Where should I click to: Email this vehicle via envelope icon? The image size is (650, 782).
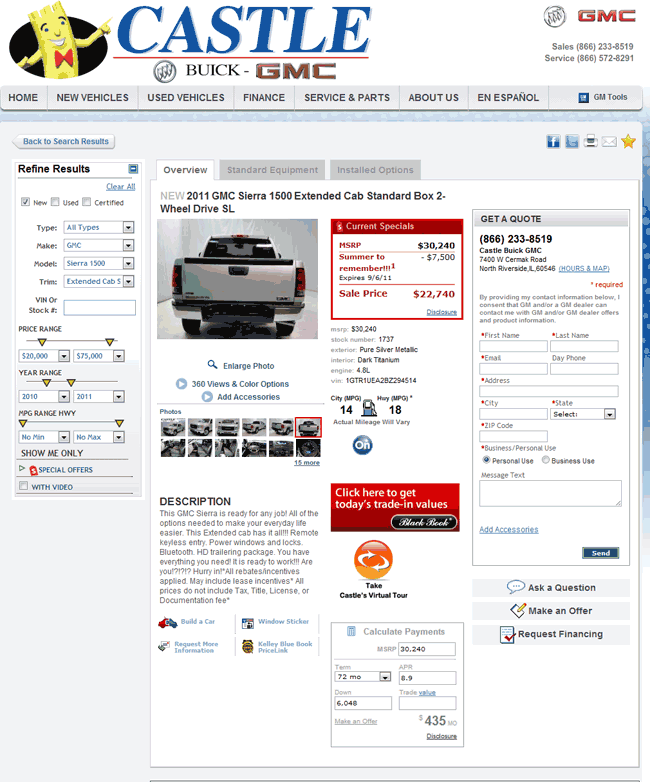click(609, 142)
